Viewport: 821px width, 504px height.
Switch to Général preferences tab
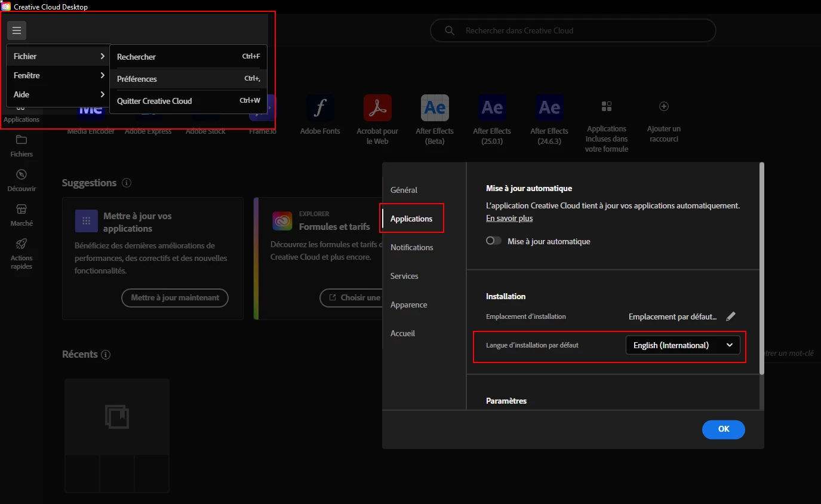(404, 190)
